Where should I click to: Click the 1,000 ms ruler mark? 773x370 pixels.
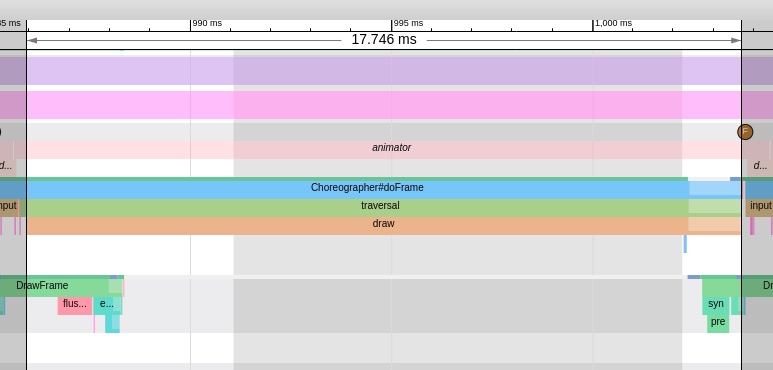(613, 23)
